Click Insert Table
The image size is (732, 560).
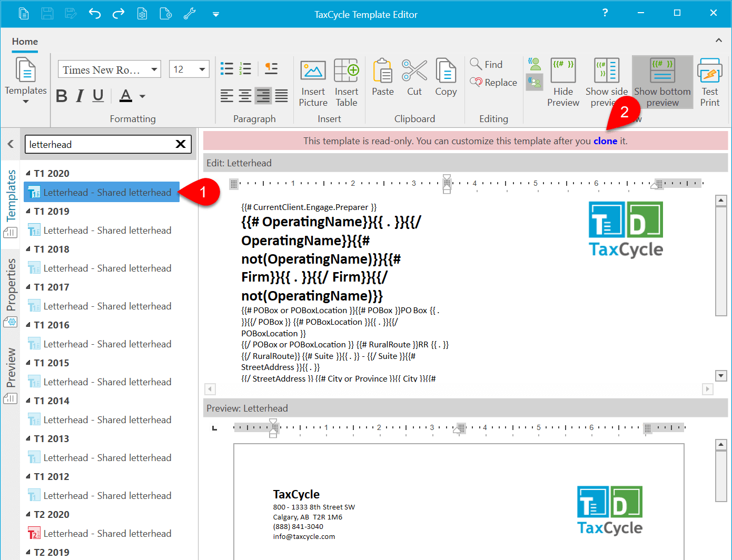point(347,83)
